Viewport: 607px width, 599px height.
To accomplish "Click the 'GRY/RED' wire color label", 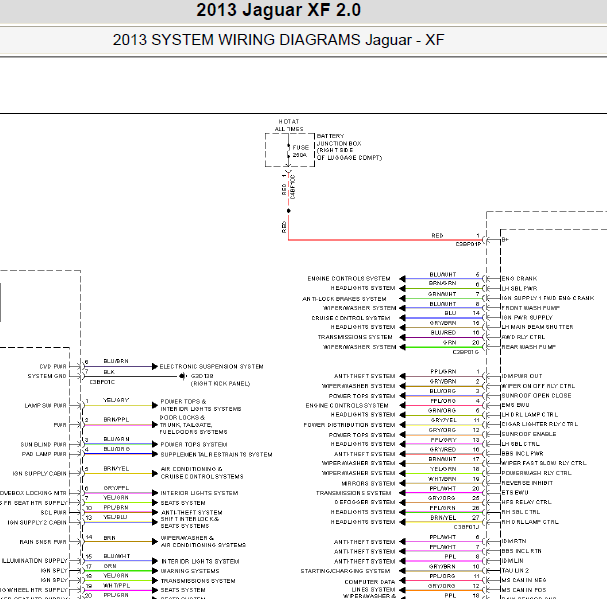I will point(442,450).
